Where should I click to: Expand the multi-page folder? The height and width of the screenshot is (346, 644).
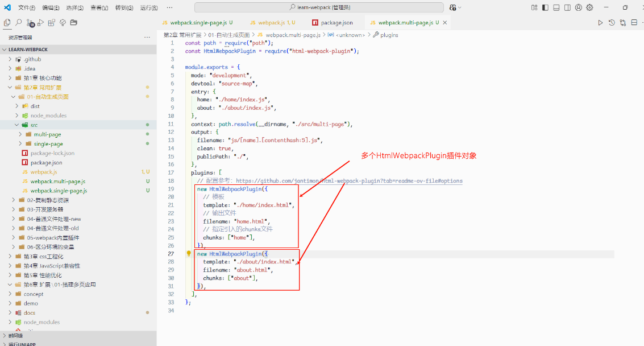click(78, 134)
